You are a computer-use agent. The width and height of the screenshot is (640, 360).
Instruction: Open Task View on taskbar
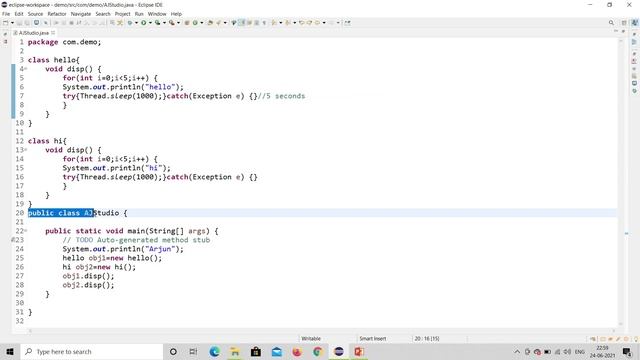point(193,351)
